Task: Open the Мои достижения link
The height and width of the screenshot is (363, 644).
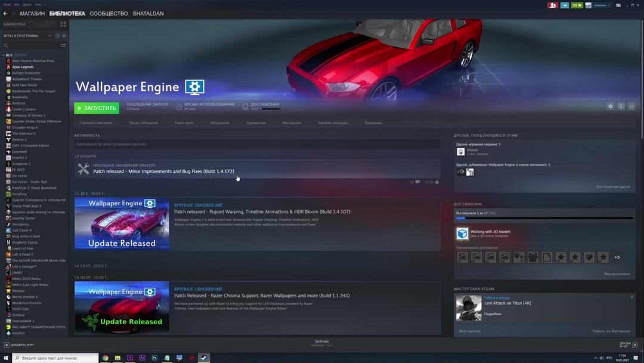Action: pos(617,274)
